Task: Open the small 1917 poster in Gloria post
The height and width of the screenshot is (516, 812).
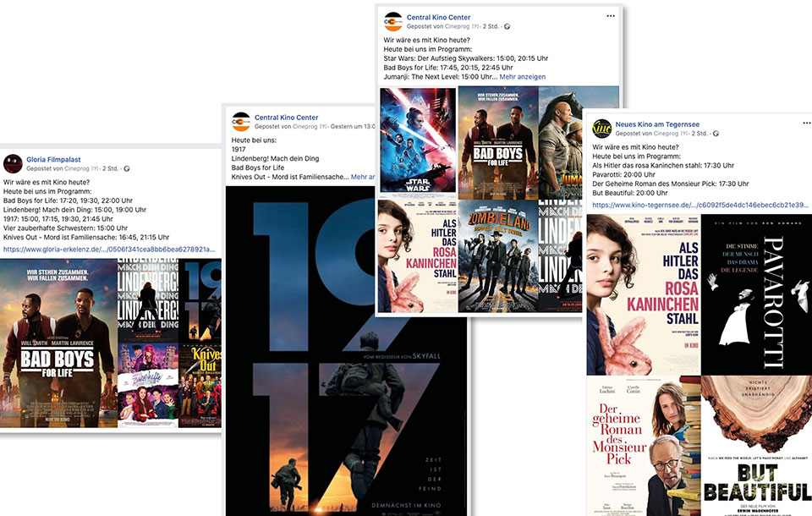Action: [200, 300]
